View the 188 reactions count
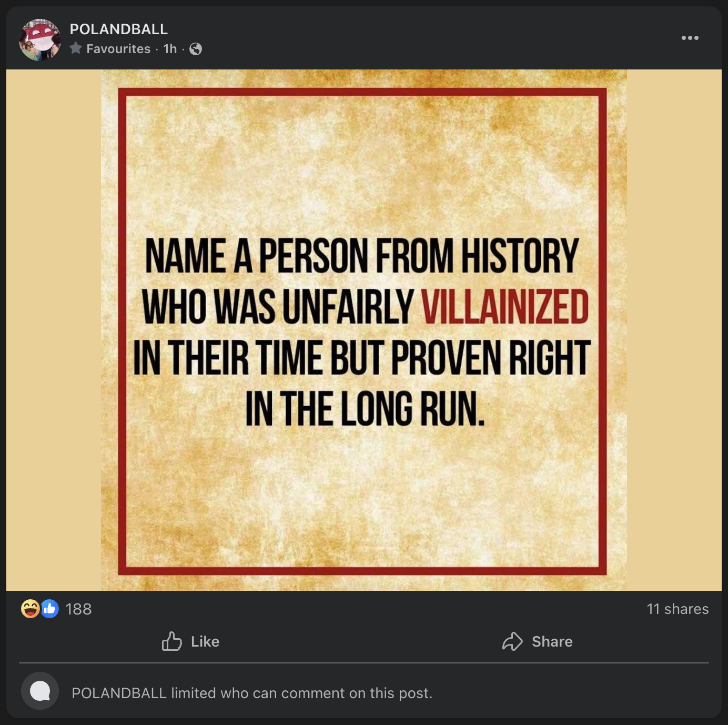The height and width of the screenshot is (725, 728). (x=79, y=609)
